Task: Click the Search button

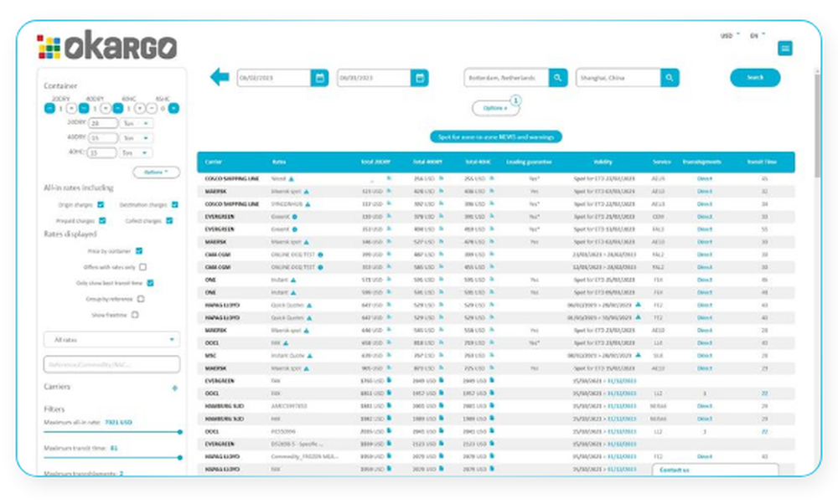Action: click(x=755, y=77)
